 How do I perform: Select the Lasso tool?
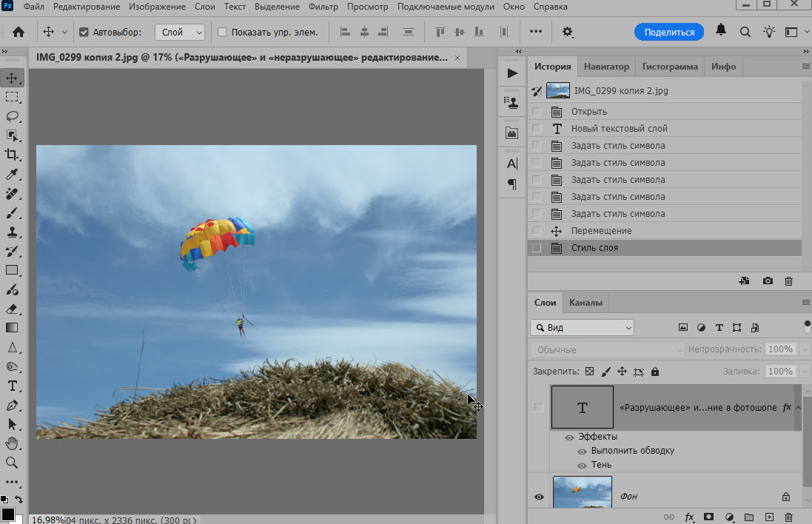(12, 116)
